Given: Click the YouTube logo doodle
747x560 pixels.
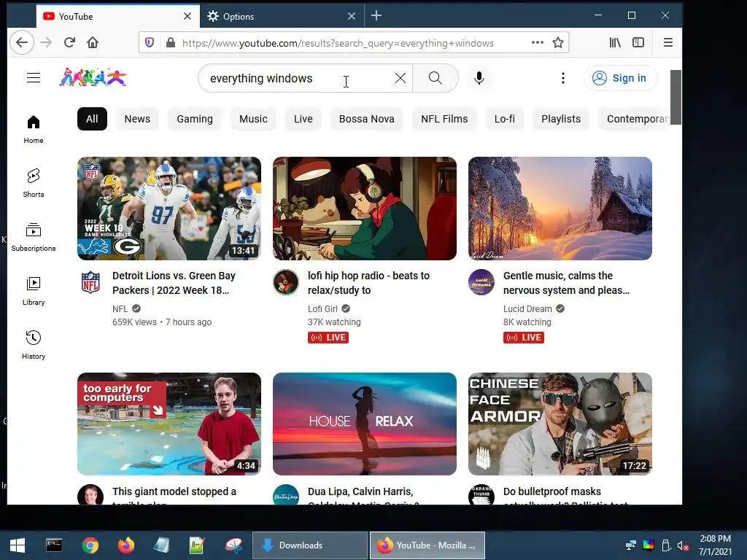Looking at the screenshot, I should (x=93, y=77).
